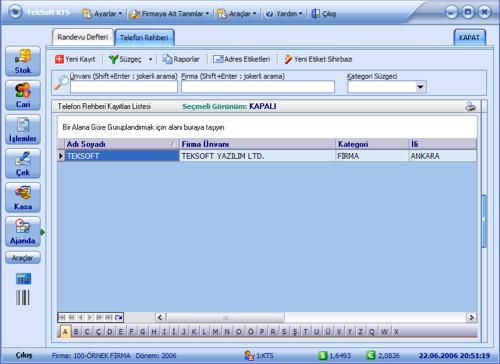Viewport: 500px width, 364px height.
Task: Filter list by letter A
Action: click(65, 332)
